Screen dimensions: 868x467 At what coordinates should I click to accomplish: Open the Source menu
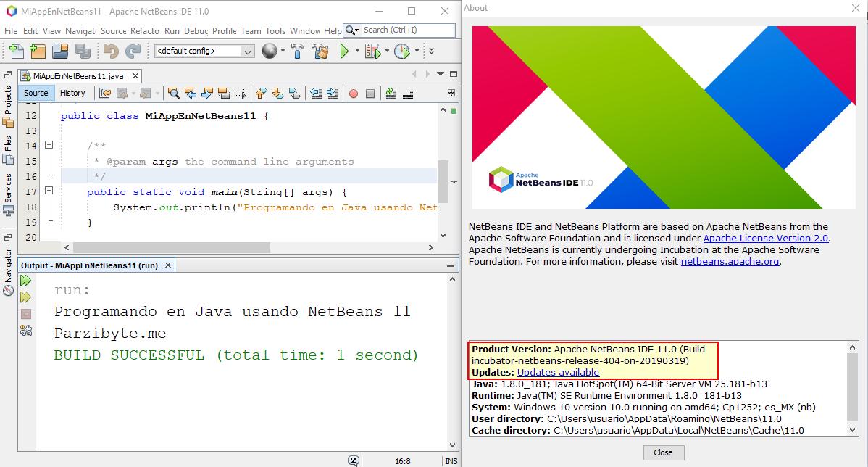[114, 31]
